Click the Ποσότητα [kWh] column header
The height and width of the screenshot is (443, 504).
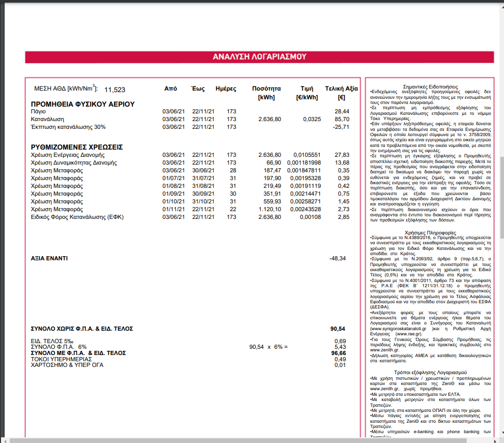point(266,93)
